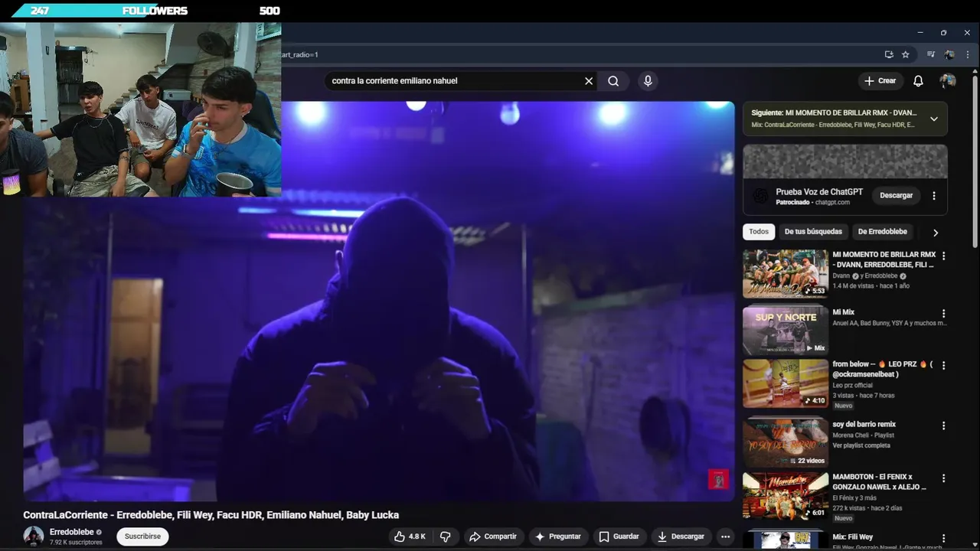Save video with Guardar button
Screen dimensions: 980x551
pyautogui.click(x=619, y=536)
